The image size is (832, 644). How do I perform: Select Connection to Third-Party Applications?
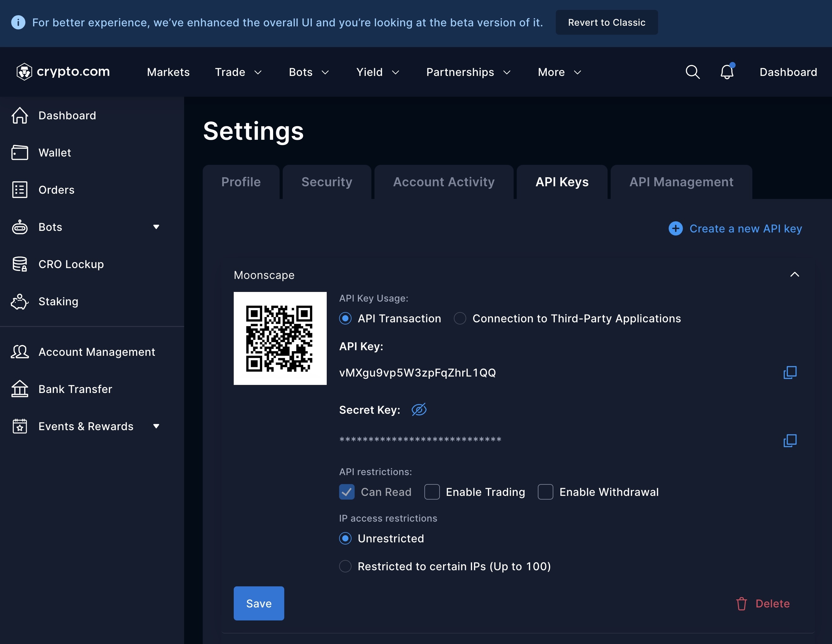[460, 318]
